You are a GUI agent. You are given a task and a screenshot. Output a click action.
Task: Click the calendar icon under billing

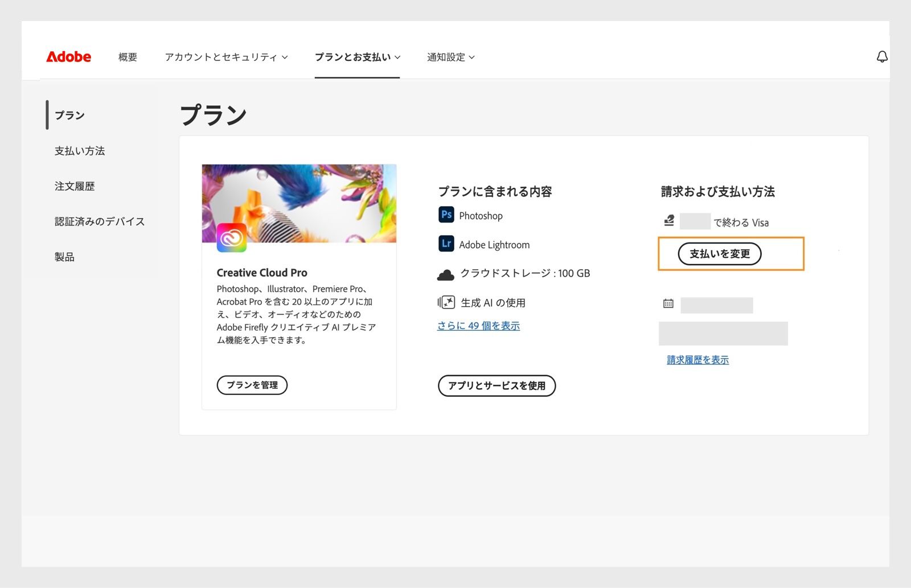(668, 303)
